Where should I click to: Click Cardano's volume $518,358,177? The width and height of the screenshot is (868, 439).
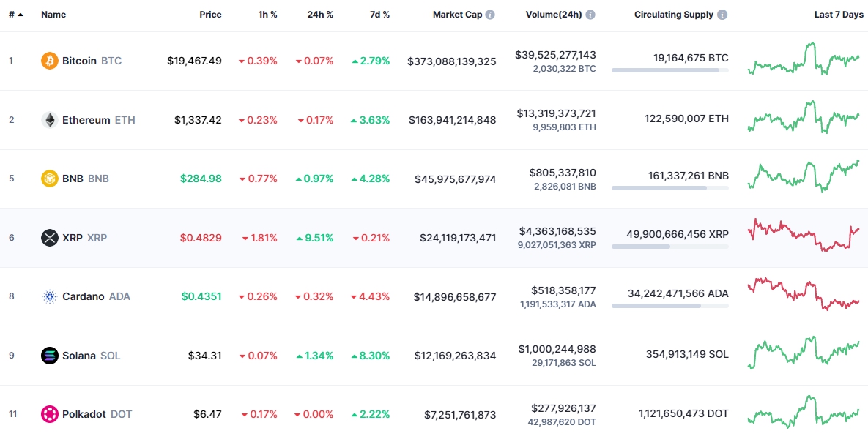[563, 290]
